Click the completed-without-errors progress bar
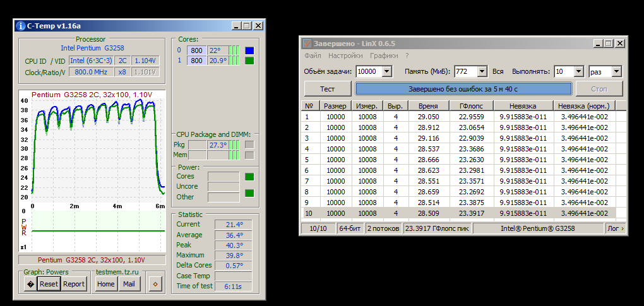The width and height of the screenshot is (644, 306). tap(463, 88)
